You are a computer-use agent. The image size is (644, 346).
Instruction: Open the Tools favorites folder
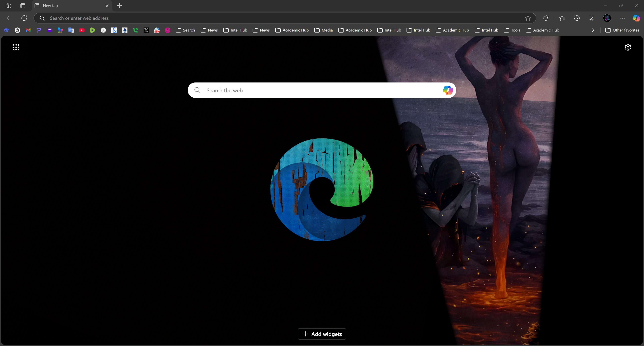(512, 30)
